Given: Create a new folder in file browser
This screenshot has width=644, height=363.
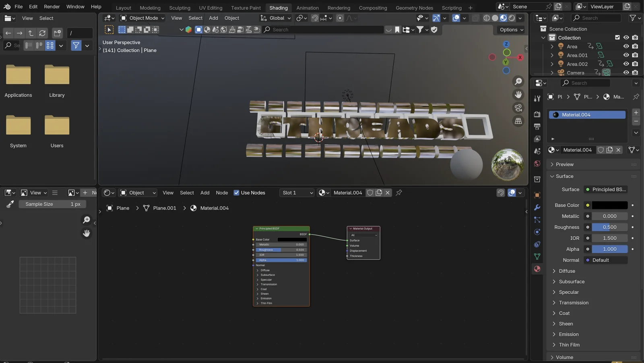Looking at the screenshot, I should point(57,33).
